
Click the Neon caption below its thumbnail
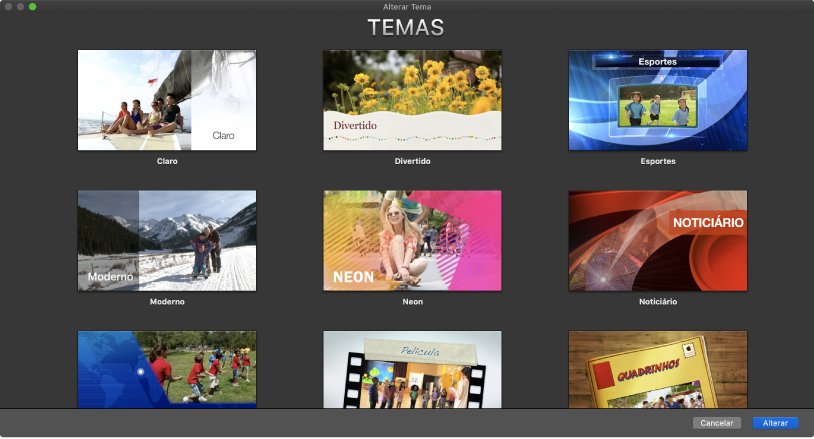click(x=412, y=301)
